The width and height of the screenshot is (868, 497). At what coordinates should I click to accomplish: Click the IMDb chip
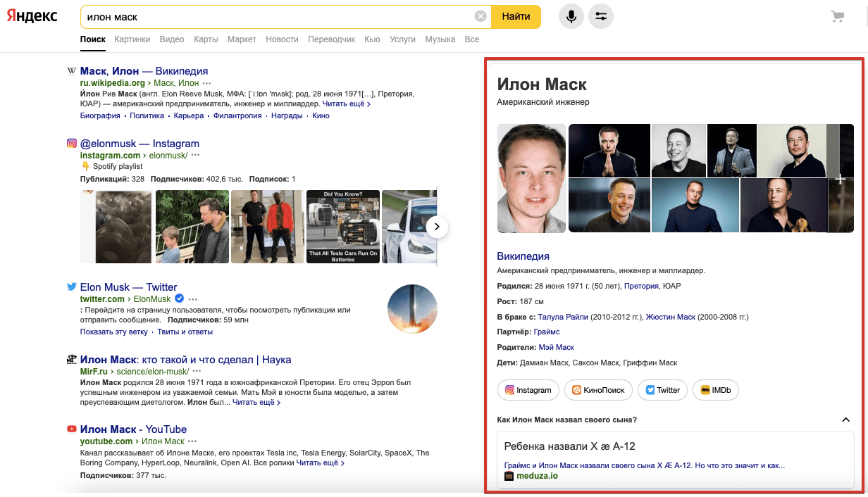pyautogui.click(x=716, y=390)
